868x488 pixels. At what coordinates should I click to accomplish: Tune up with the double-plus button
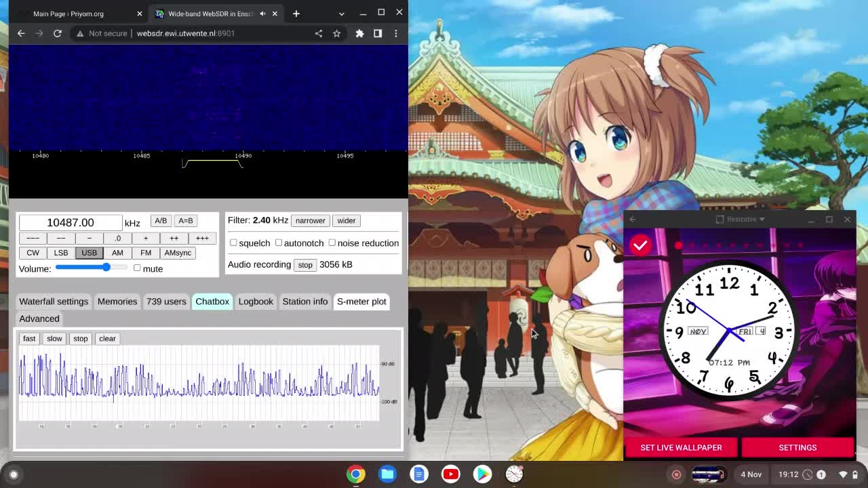[x=174, y=239]
